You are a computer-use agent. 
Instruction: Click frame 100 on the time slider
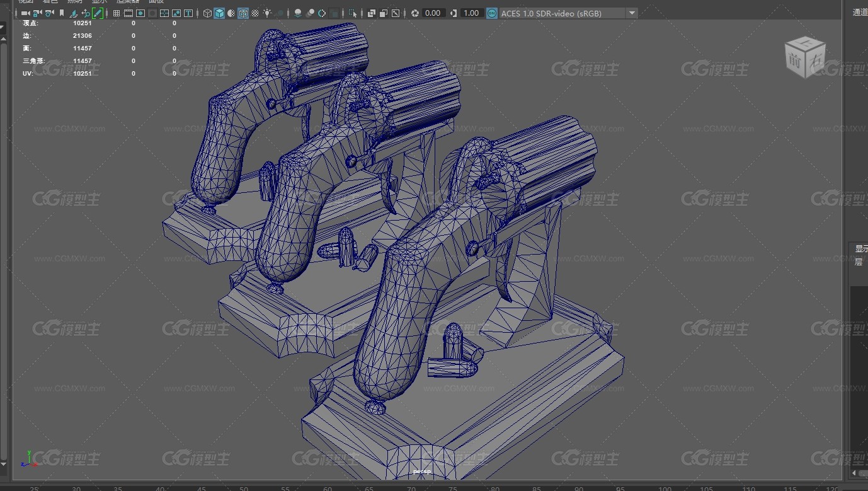click(x=665, y=488)
